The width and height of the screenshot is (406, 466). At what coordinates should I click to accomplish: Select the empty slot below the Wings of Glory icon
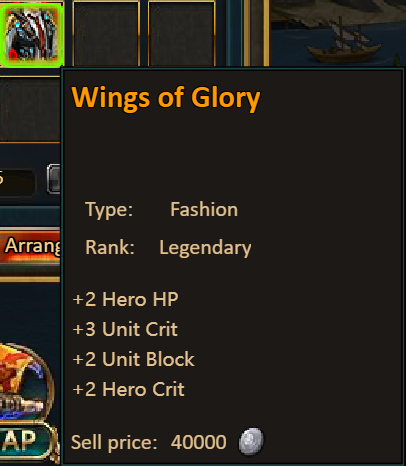(30, 109)
